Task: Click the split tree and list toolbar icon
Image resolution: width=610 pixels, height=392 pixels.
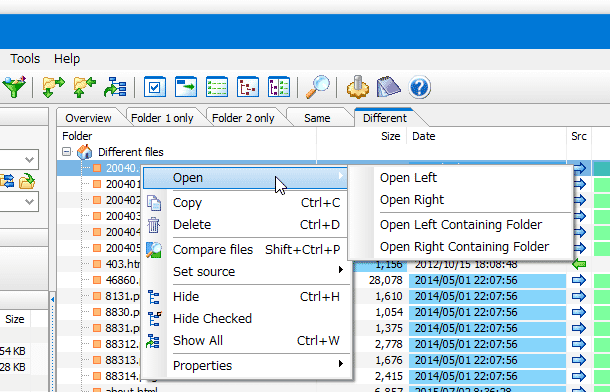Action: coord(279,87)
